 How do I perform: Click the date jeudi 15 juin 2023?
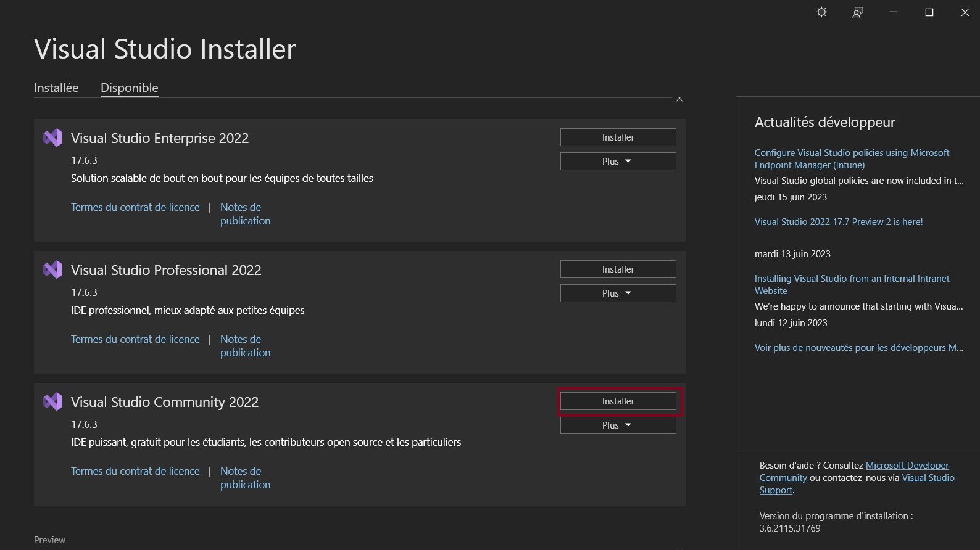point(791,197)
